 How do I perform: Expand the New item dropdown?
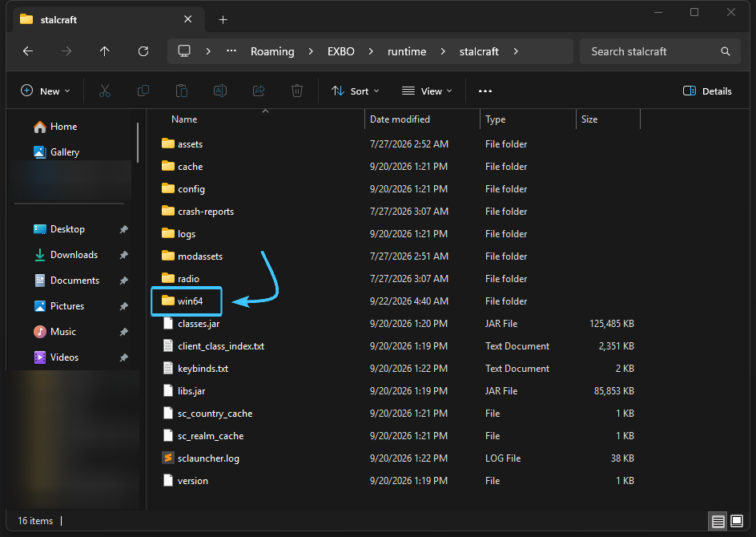[46, 91]
